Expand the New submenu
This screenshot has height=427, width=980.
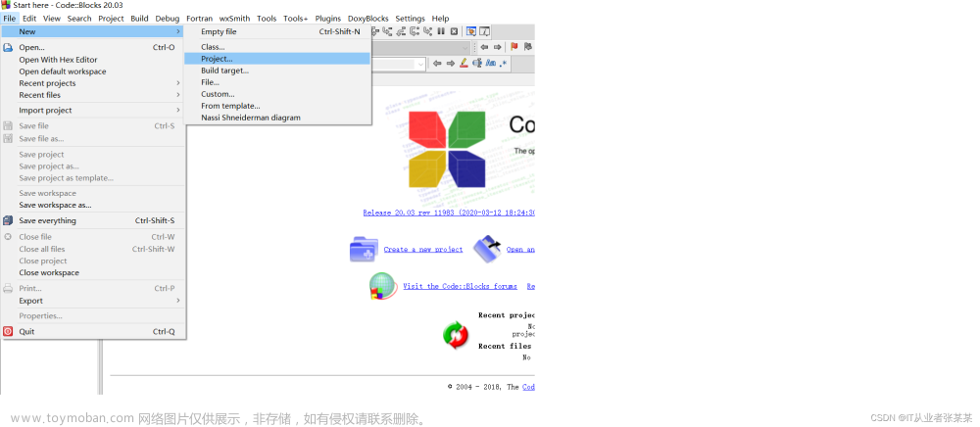[92, 31]
